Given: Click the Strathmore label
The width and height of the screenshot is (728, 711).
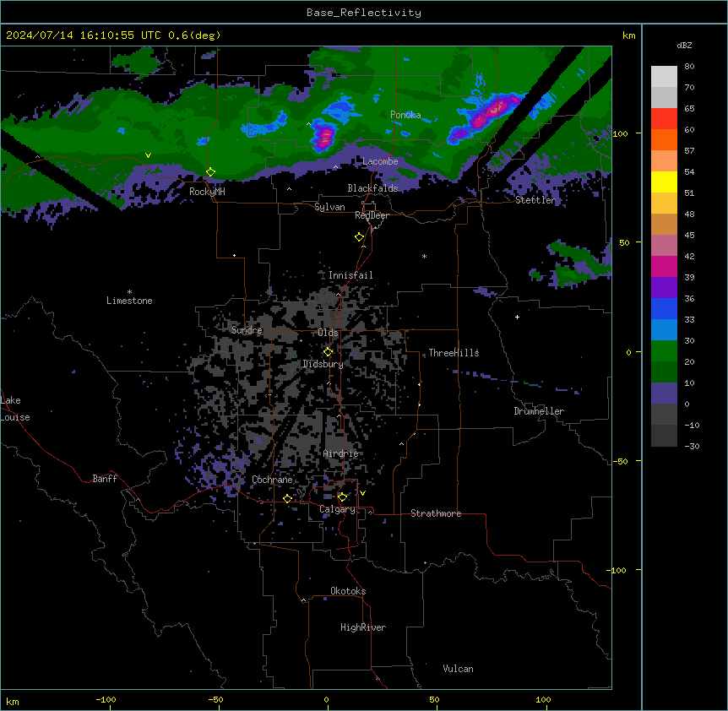Looking at the screenshot, I should pyautogui.click(x=436, y=513).
